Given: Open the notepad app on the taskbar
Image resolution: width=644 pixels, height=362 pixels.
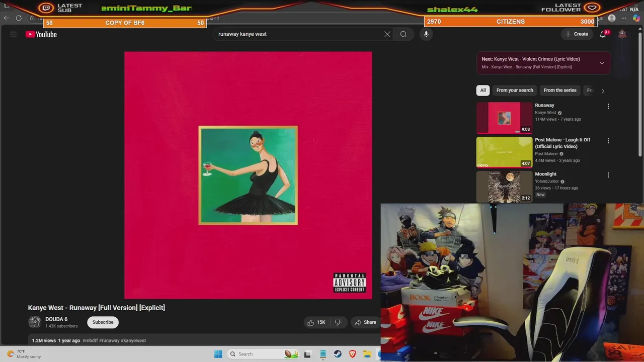Looking at the screenshot, I should [x=323, y=354].
